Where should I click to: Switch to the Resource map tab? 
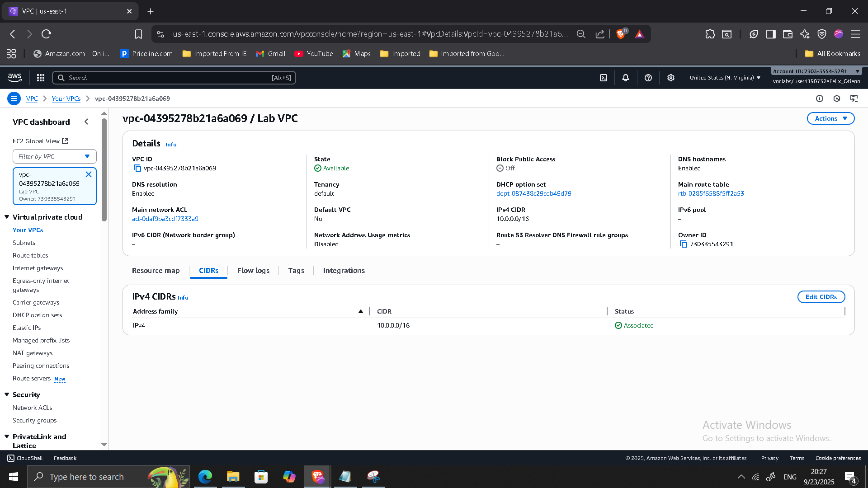coord(156,270)
